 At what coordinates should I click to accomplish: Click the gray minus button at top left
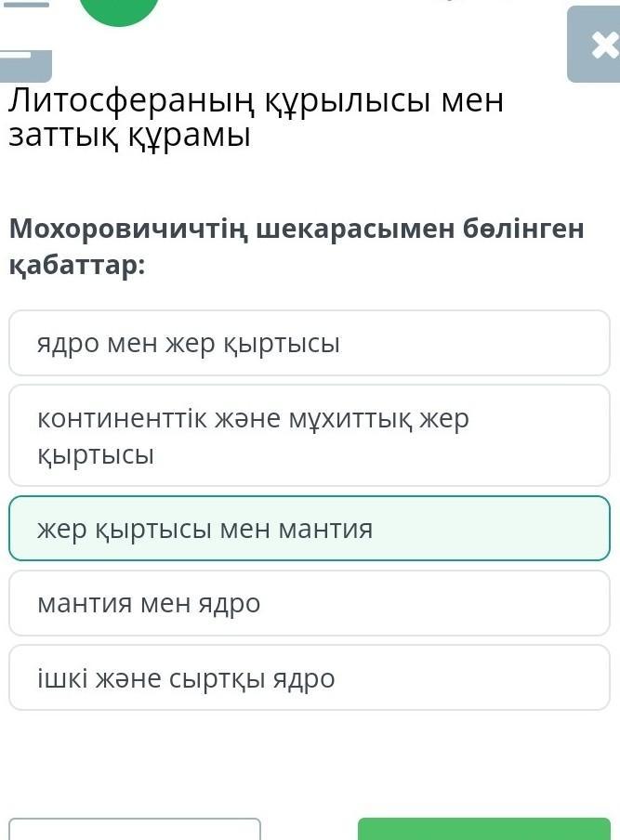(25, 63)
